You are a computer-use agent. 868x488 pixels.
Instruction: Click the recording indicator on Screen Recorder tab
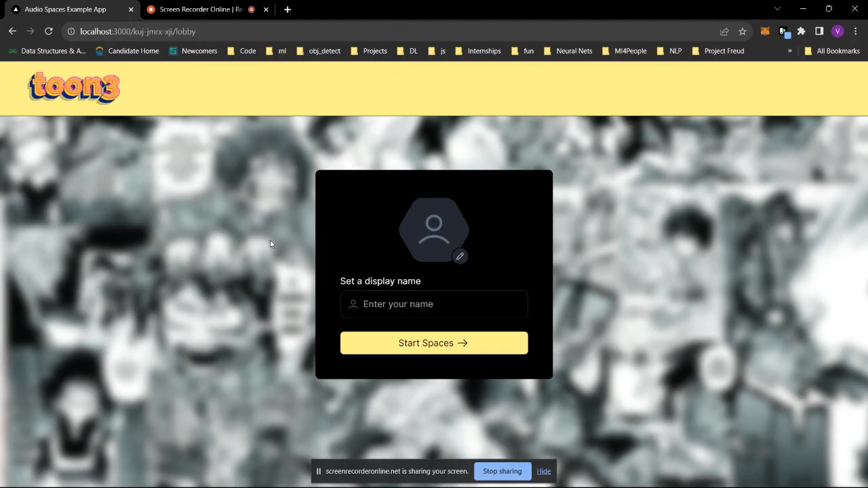click(252, 9)
